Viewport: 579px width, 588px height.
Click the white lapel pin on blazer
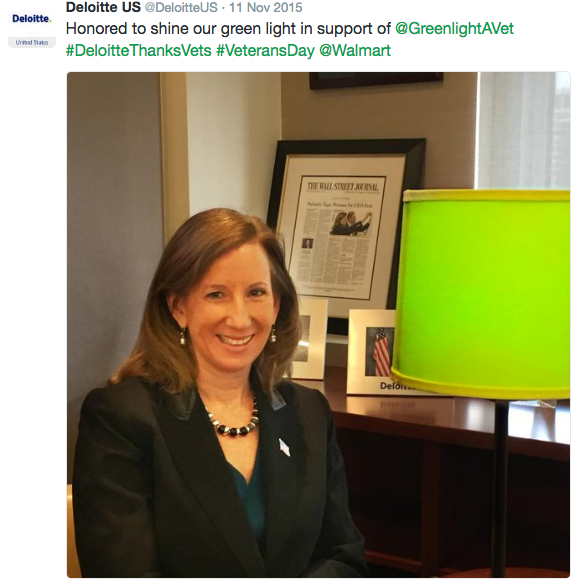(285, 447)
